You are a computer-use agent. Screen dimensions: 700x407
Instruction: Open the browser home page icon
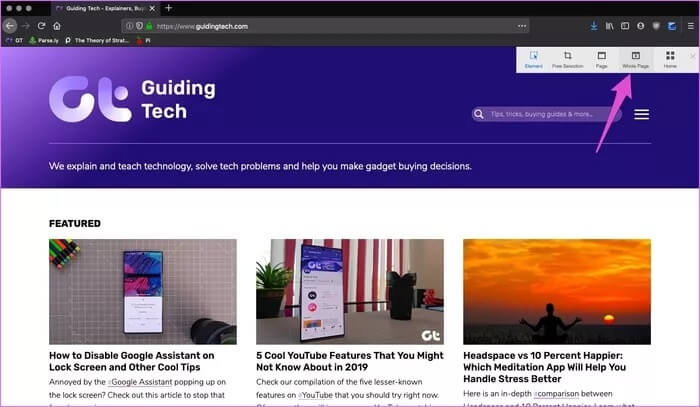point(57,26)
